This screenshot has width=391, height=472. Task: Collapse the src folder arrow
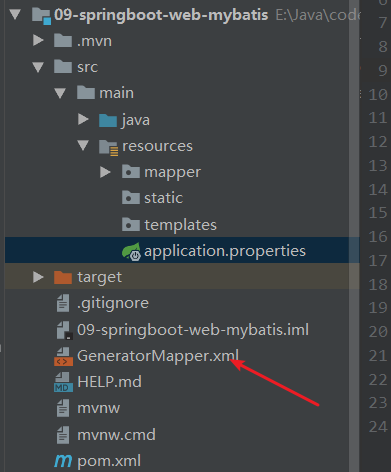coord(38,67)
